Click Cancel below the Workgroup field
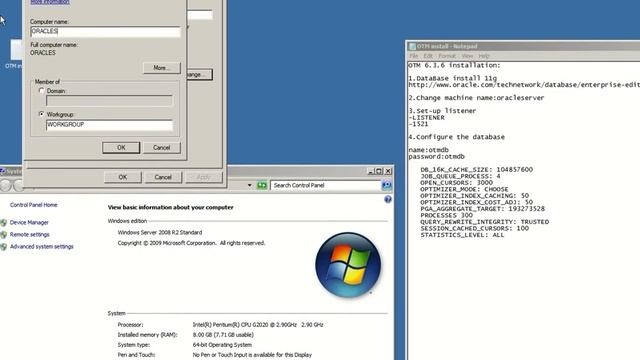 point(162,148)
